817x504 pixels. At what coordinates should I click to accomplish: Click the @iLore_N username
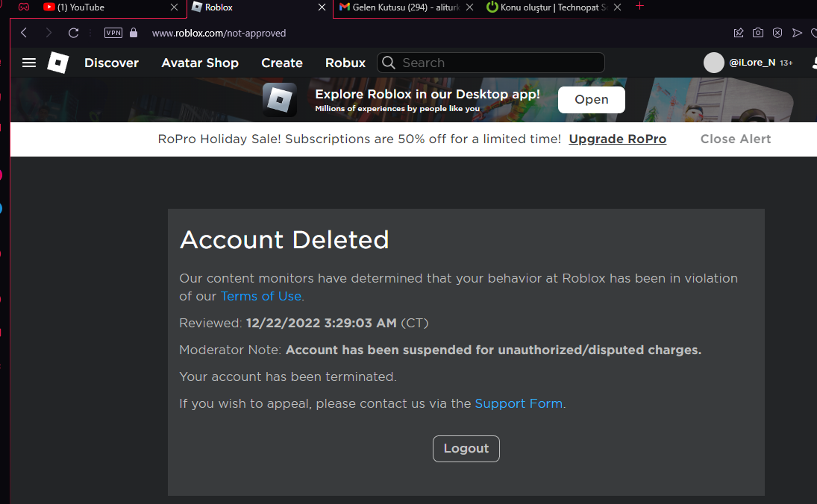[752, 63]
